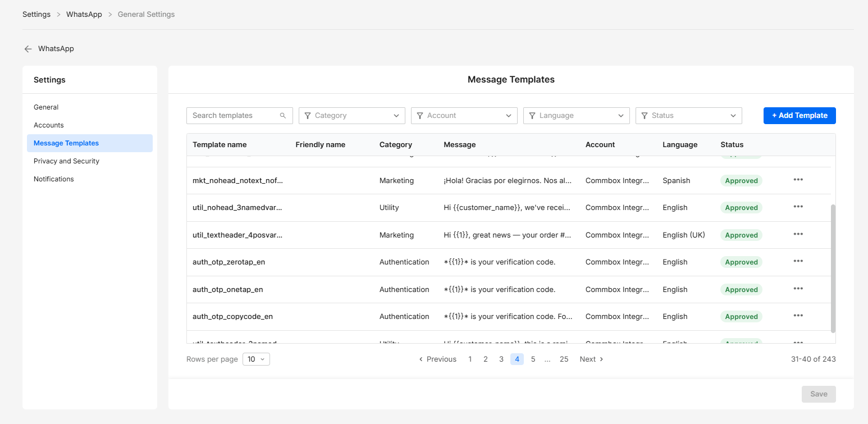
Task: Click the Spanish language cell
Action: pos(677,181)
